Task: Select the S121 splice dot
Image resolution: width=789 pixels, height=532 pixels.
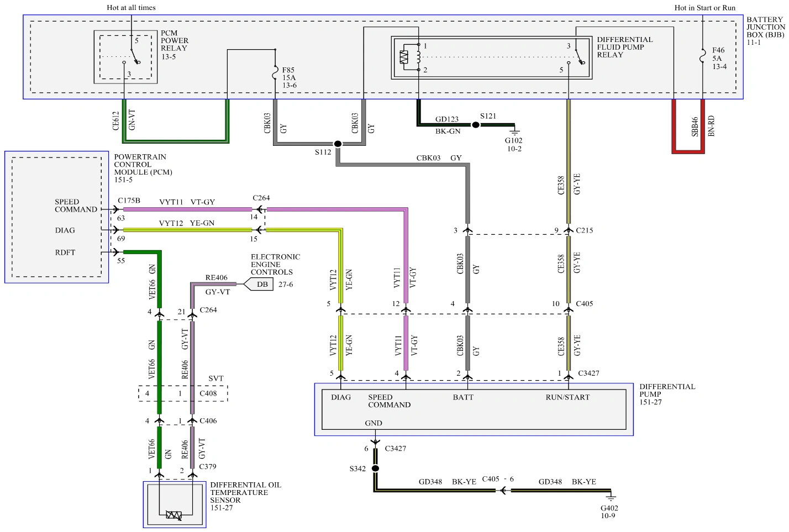Action: pyautogui.click(x=475, y=125)
